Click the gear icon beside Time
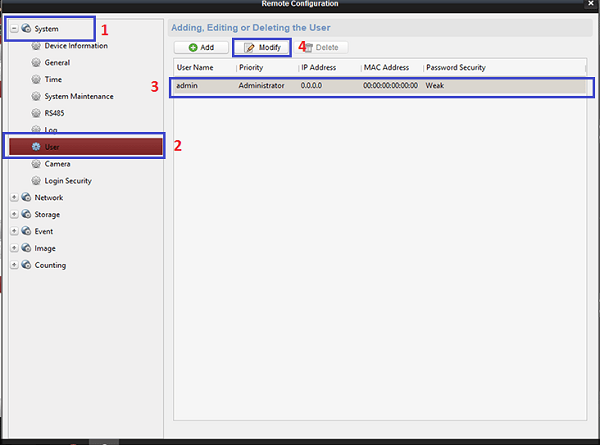 click(36, 79)
